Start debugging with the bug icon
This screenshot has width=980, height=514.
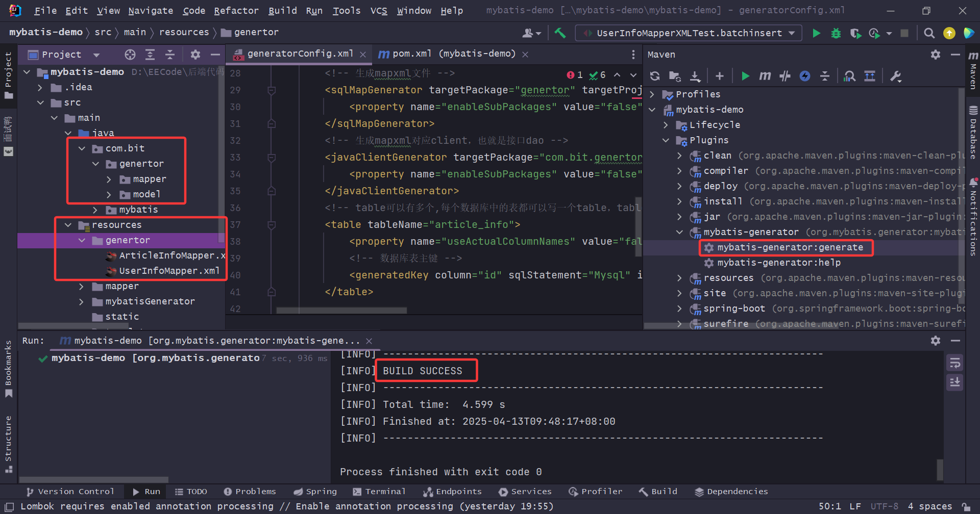point(836,33)
